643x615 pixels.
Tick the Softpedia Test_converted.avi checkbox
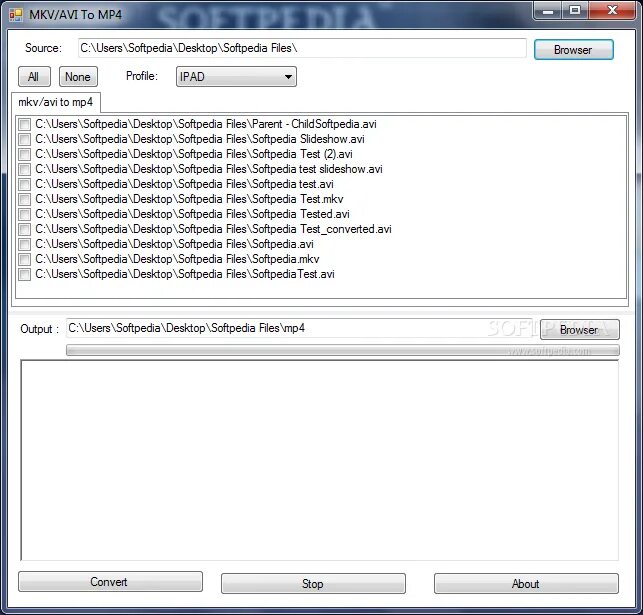(x=25, y=229)
